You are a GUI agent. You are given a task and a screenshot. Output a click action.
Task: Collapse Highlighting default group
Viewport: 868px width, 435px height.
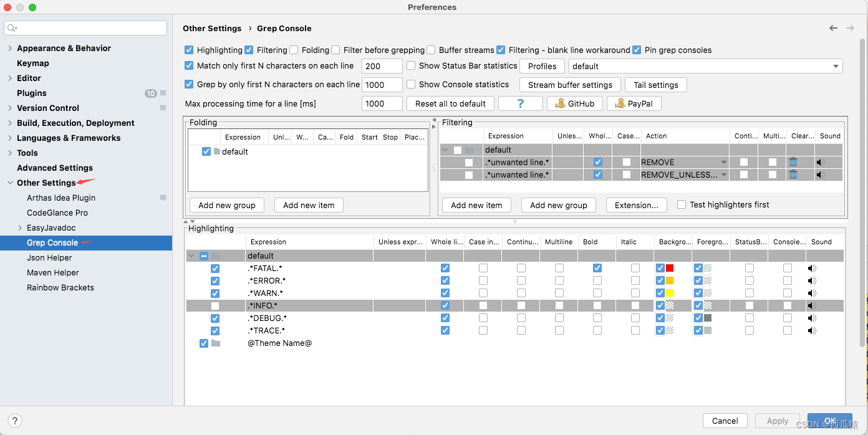[x=191, y=256]
